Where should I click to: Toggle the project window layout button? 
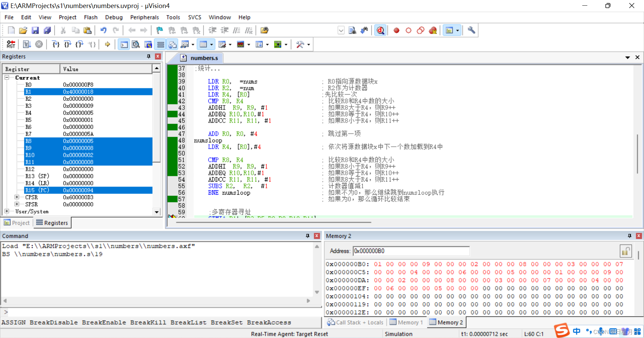[x=449, y=30]
